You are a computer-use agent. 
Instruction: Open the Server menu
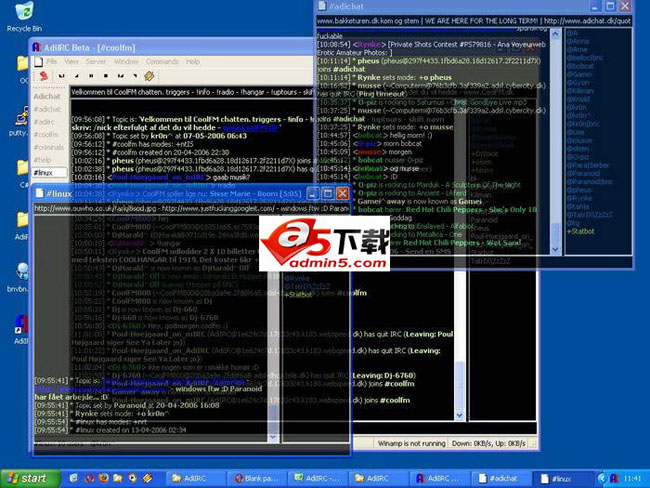96,61
